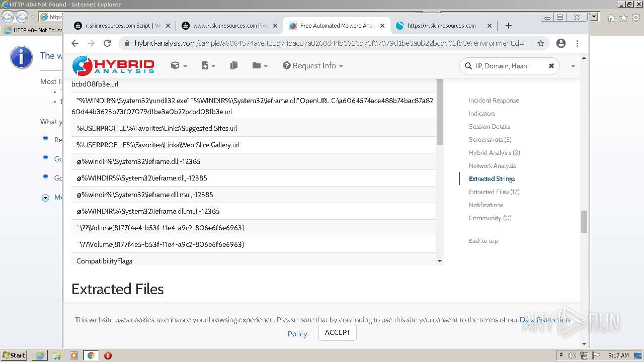
Task: Click the Back to top link
Action: pos(483,241)
